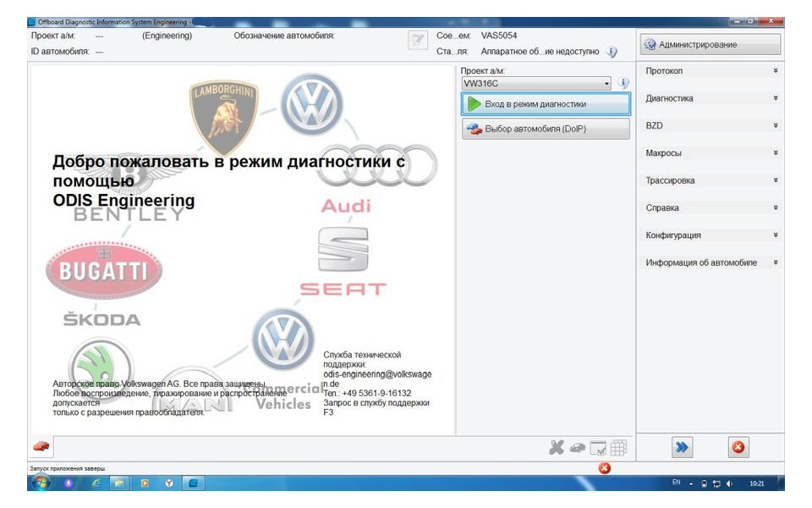Viewport: 812px width, 508px height.
Task: Show hidden tray icons arrow
Action: 691,483
